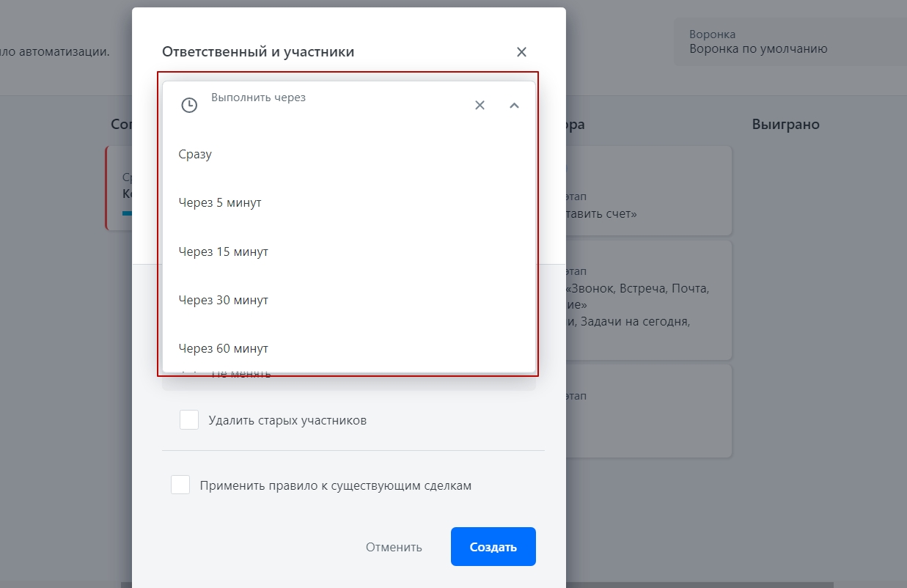The height and width of the screenshot is (588, 907).
Task: Click the horizontal scrollbar at the page bottom
Action: point(513,584)
